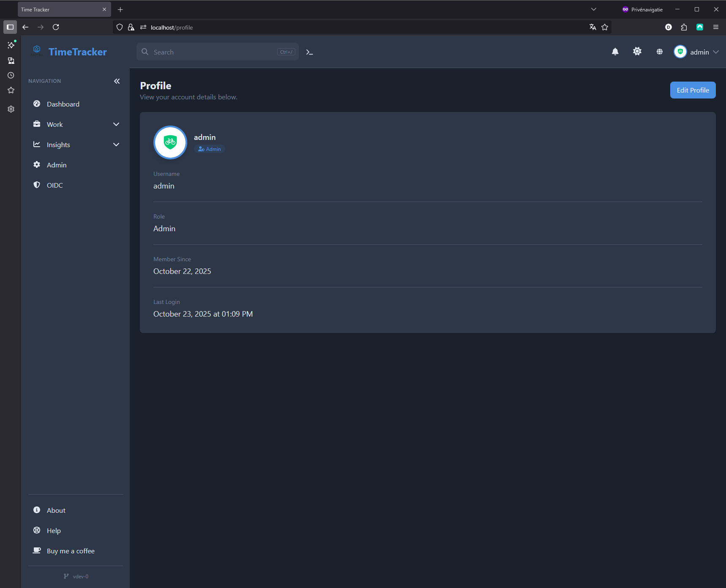Collapse the navigation sidebar
Image resolution: width=726 pixels, height=588 pixels.
pyautogui.click(x=117, y=81)
